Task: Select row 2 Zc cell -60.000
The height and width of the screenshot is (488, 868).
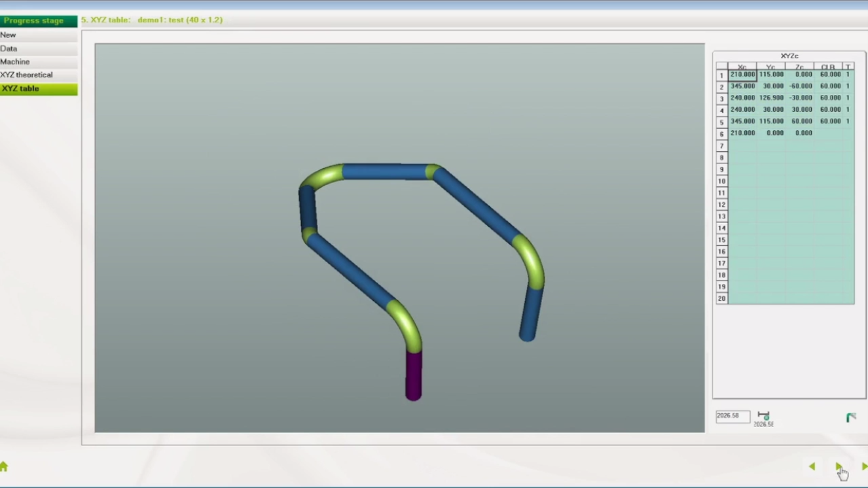Action: 800,86
